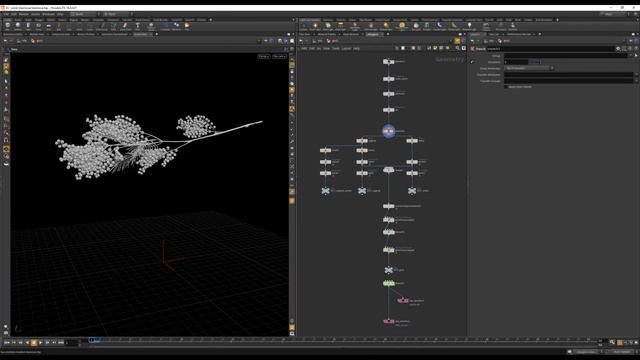
Task: Open the network editor Add menu
Action: (304, 48)
